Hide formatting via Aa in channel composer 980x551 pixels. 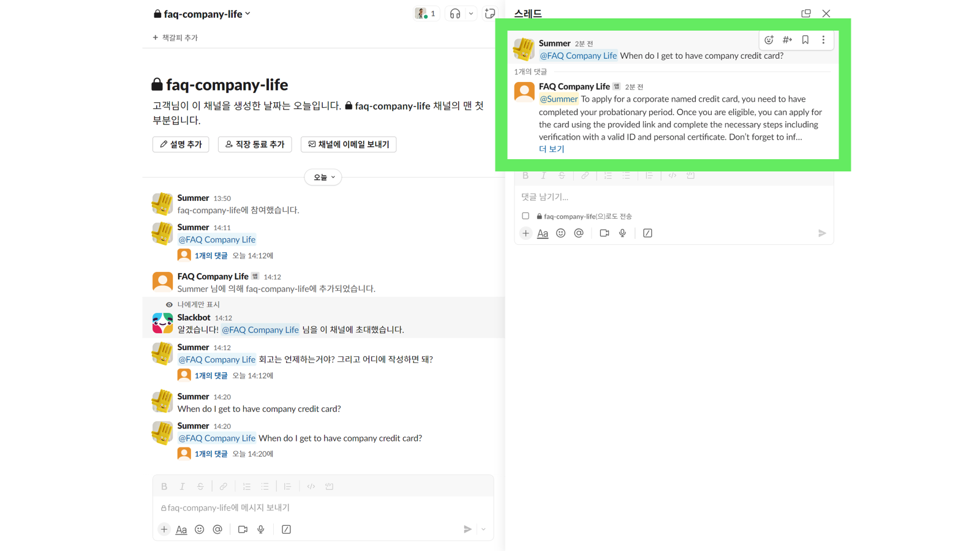click(181, 530)
